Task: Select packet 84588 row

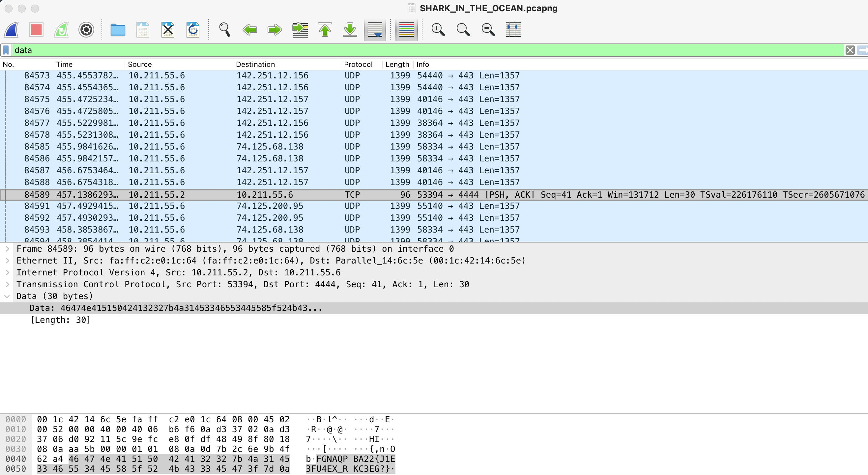Action: coord(434,182)
